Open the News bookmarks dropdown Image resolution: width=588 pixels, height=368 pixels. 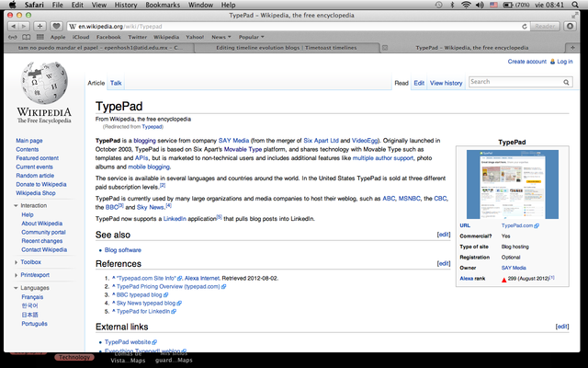point(220,37)
